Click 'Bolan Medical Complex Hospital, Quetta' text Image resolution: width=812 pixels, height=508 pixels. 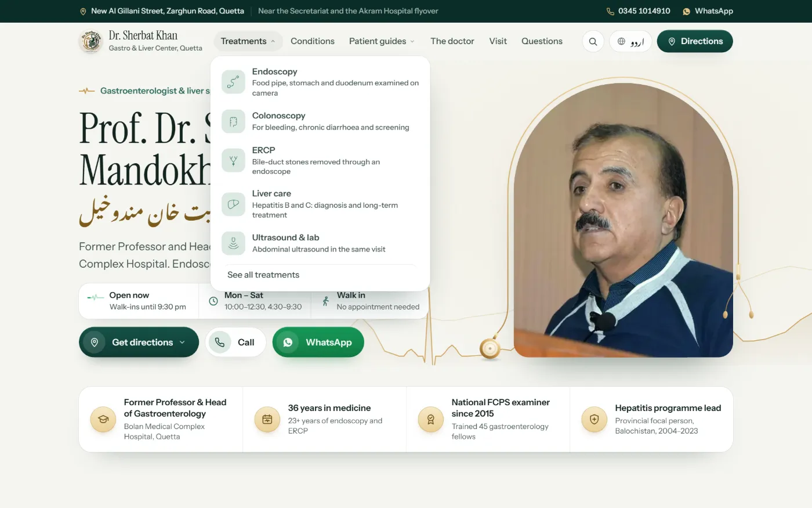164,431
